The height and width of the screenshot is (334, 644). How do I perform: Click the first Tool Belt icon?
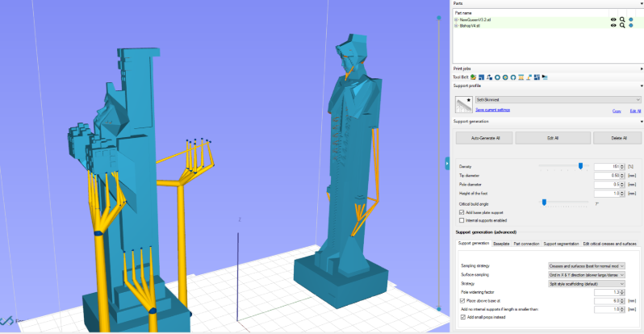click(x=473, y=77)
